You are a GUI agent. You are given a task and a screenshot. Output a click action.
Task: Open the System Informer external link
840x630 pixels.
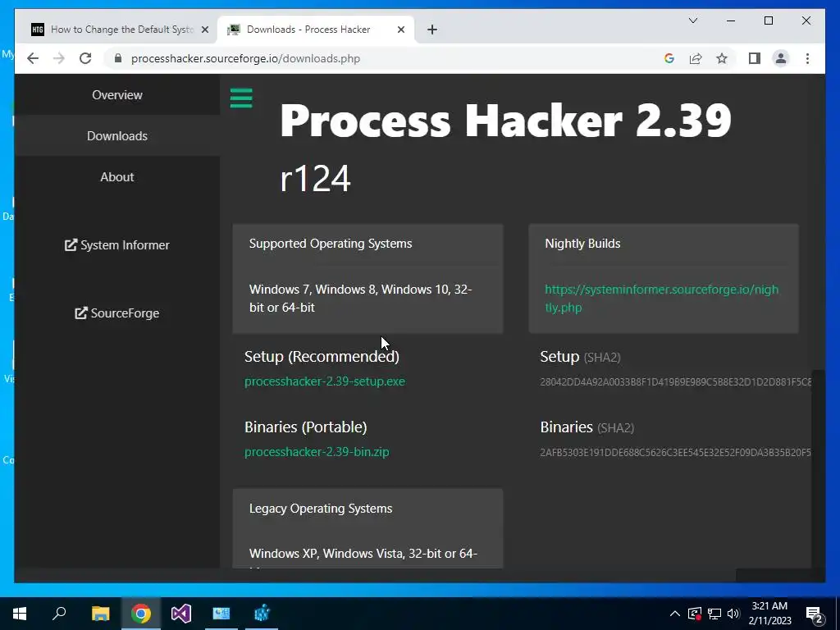(117, 244)
